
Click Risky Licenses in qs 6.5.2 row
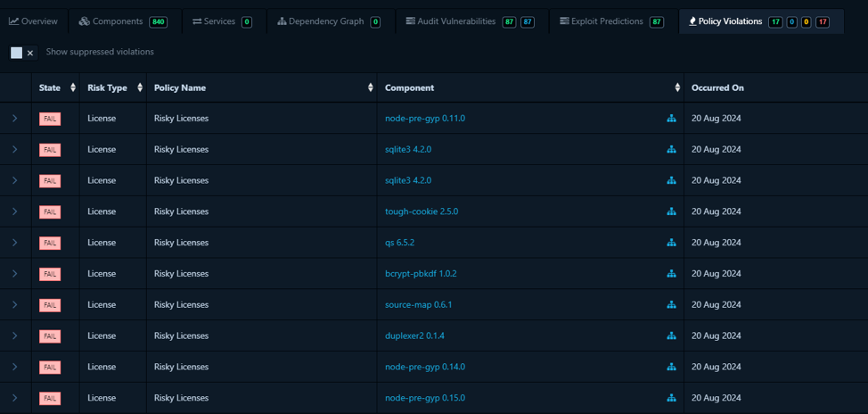coord(181,242)
